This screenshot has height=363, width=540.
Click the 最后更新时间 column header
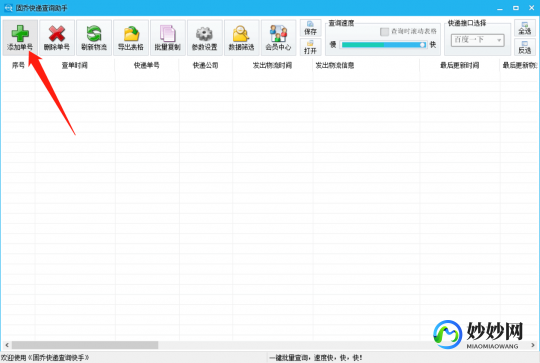460,65
